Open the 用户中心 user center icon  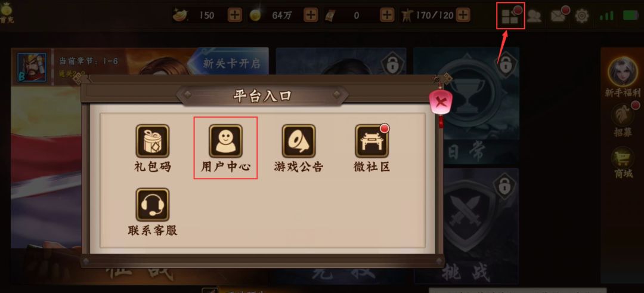point(225,141)
